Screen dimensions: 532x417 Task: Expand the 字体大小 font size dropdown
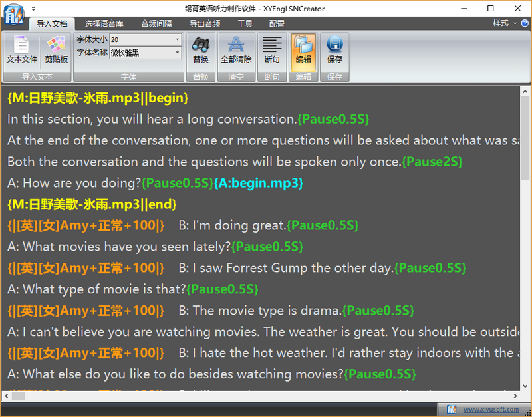pyautogui.click(x=177, y=39)
